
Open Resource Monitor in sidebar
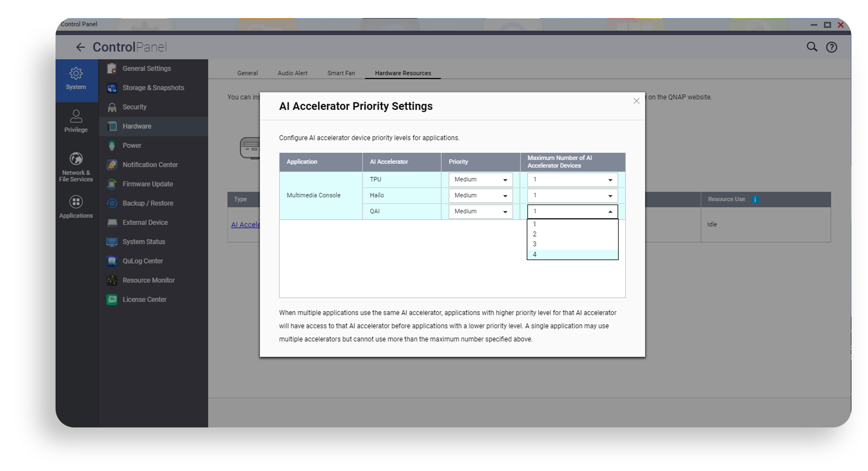click(x=148, y=280)
